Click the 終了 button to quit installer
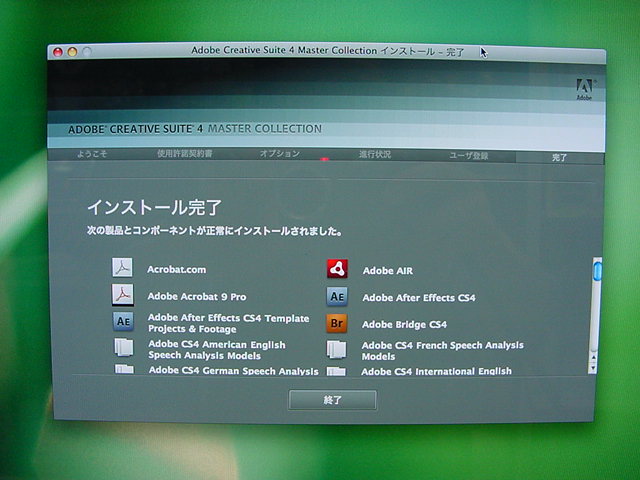The height and width of the screenshot is (480, 640). (x=333, y=400)
